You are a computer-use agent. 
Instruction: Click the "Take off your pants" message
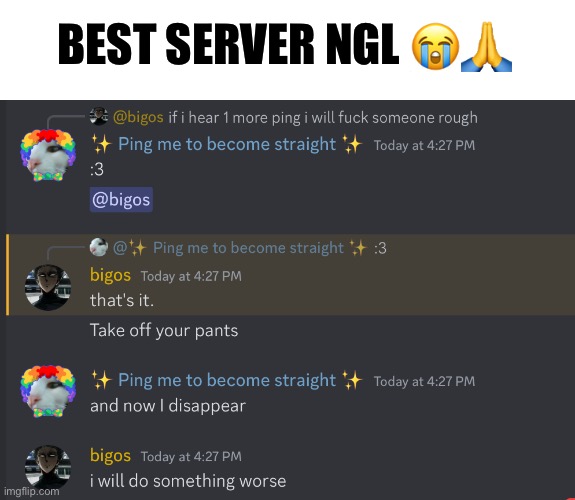[164, 331]
